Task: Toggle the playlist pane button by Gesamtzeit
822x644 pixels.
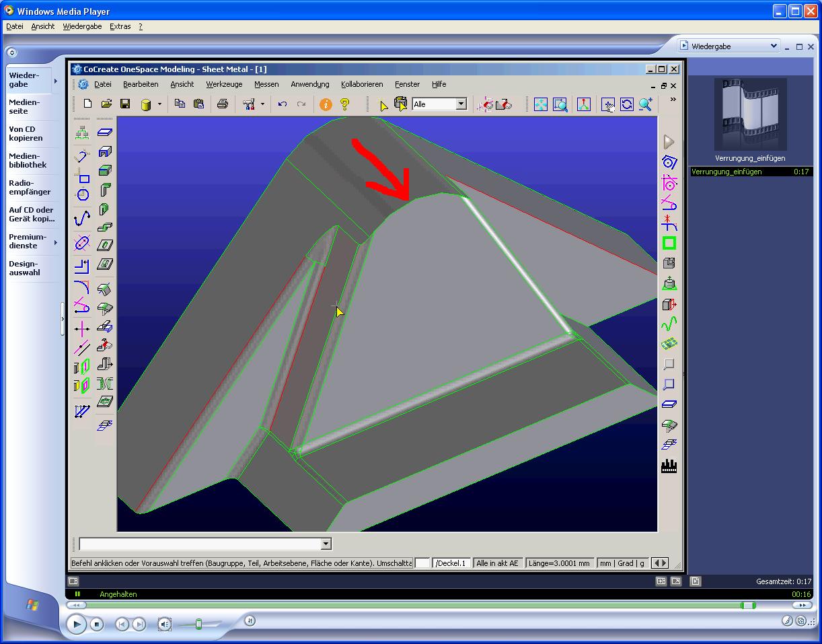Action: (696, 581)
